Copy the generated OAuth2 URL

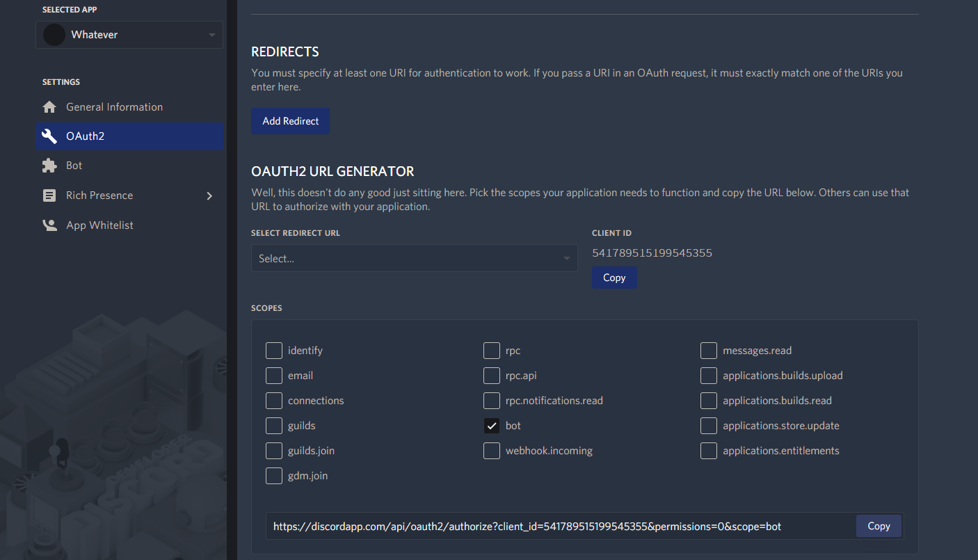(x=879, y=526)
